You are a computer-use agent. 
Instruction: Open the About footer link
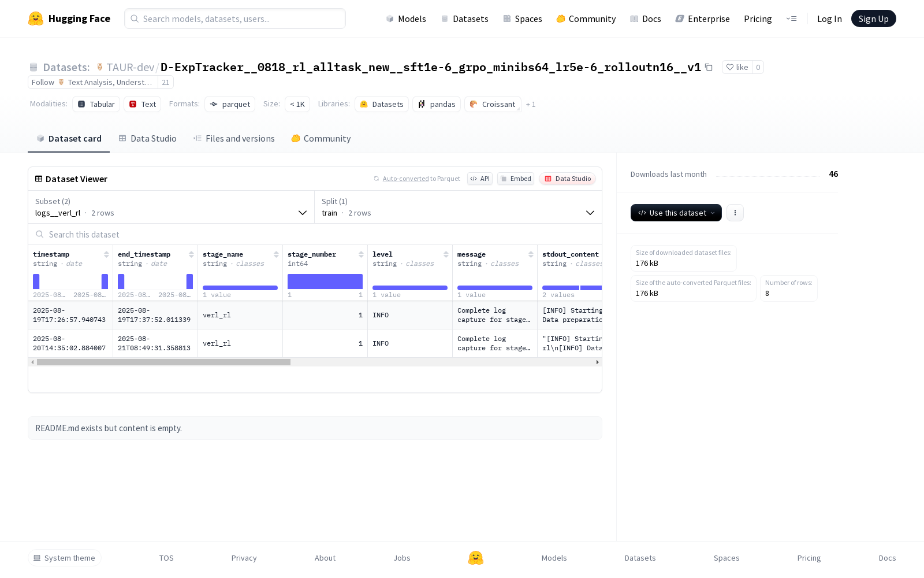(325, 558)
